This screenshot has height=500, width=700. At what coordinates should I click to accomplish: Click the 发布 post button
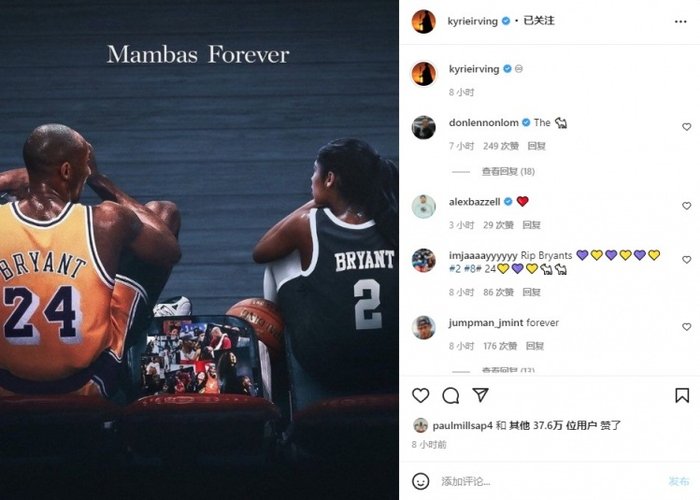(679, 481)
